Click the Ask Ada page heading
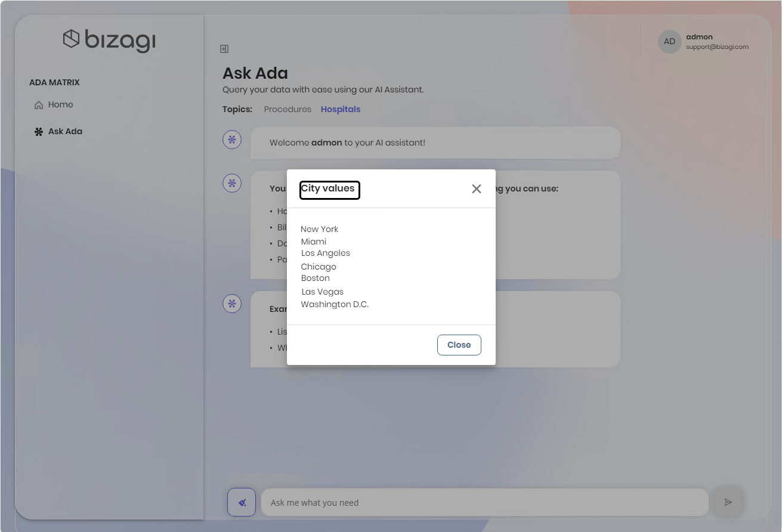782x532 pixels. coord(255,73)
